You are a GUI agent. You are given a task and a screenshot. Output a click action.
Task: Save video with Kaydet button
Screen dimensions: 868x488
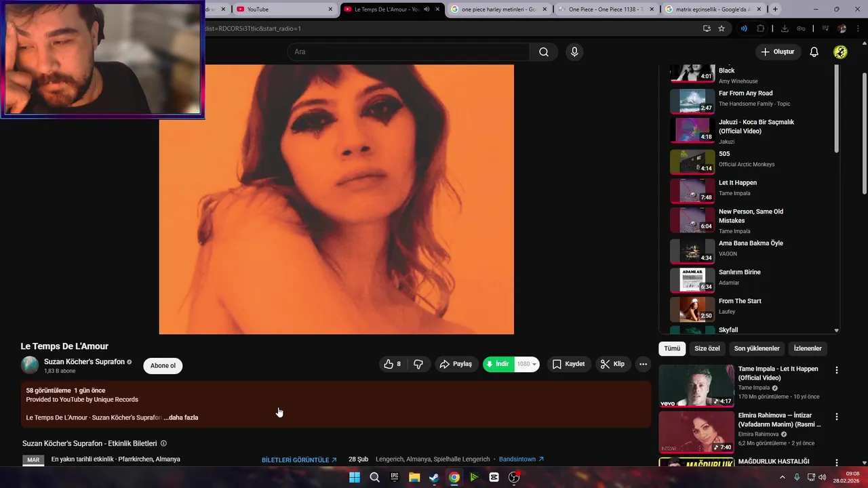pos(568,364)
